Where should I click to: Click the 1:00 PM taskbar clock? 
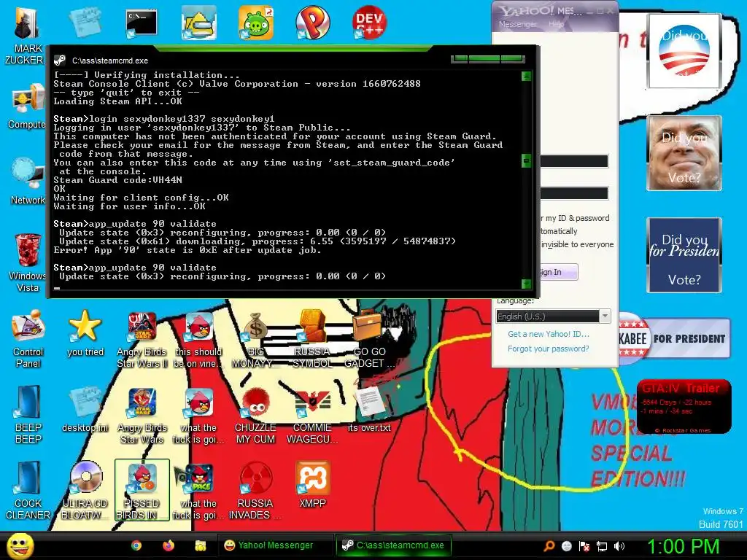tap(683, 546)
